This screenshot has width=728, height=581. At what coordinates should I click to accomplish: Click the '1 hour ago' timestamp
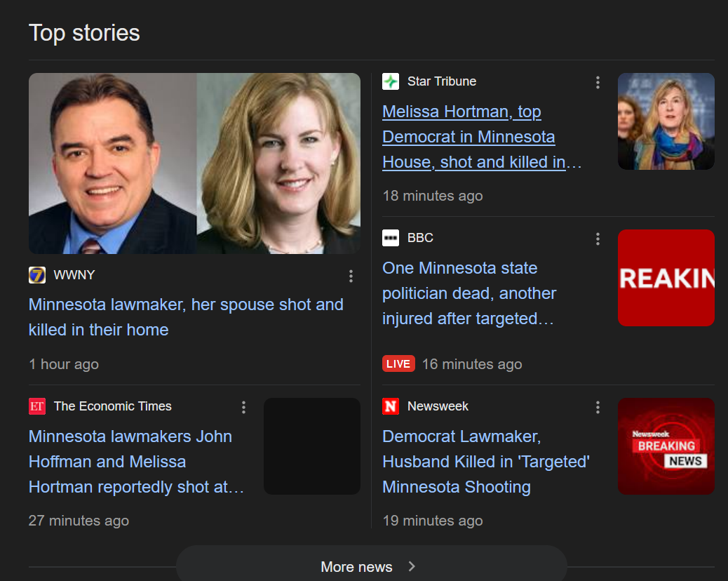[64, 364]
